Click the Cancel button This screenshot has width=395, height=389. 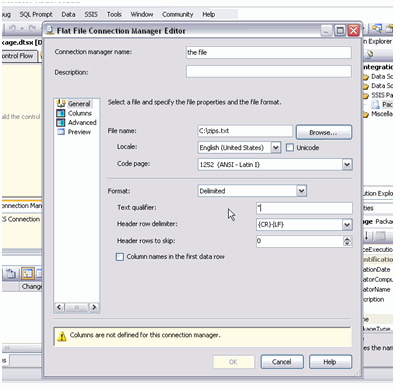[282, 362]
